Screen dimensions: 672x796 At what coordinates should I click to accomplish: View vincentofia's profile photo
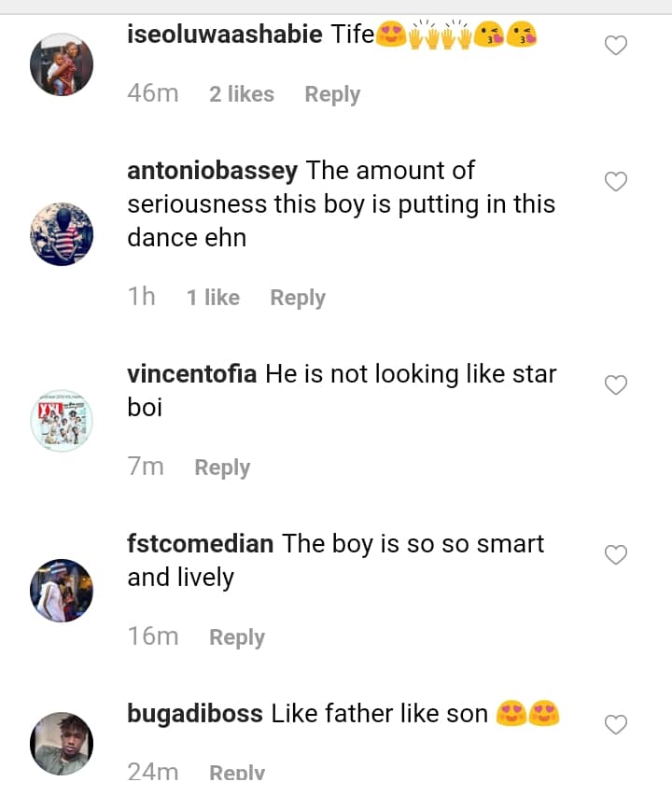coord(62,421)
